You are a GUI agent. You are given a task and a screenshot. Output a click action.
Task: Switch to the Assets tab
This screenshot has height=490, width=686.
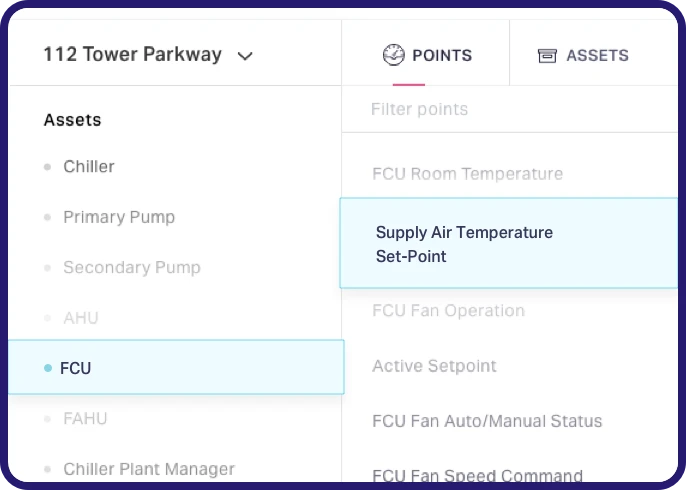(584, 56)
